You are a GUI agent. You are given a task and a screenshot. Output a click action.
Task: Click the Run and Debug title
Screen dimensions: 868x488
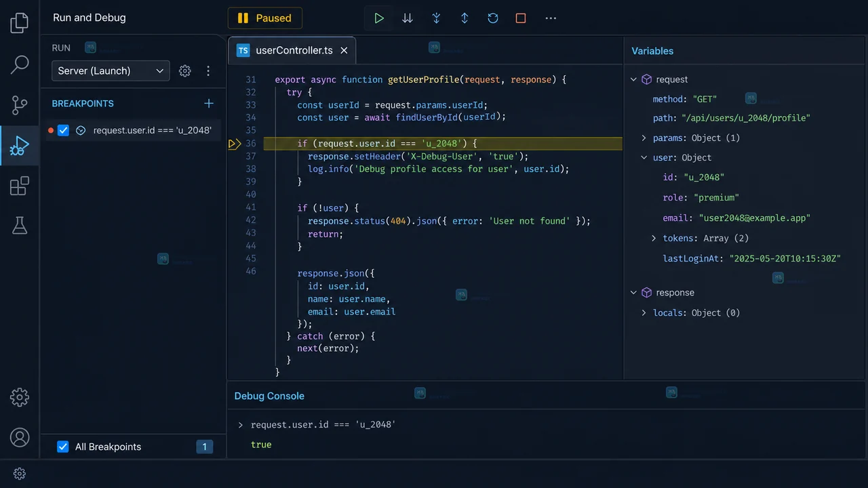(x=90, y=18)
